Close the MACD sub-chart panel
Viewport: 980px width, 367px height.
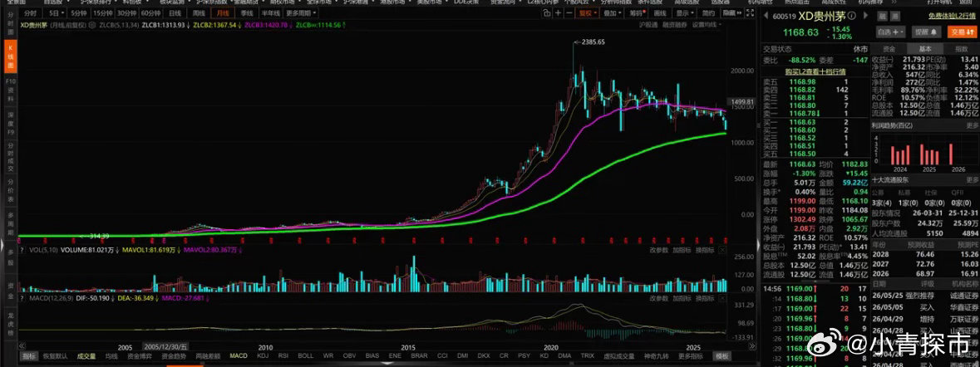pos(721,298)
